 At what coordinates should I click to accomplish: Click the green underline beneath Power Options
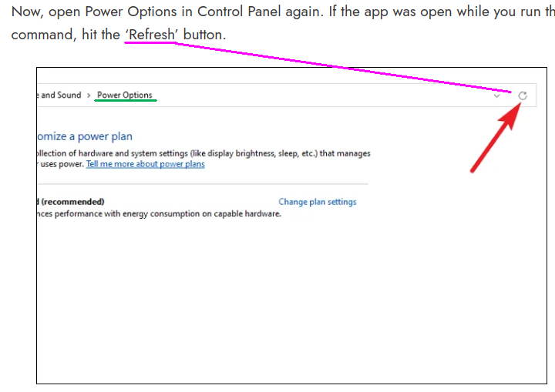coord(125,101)
